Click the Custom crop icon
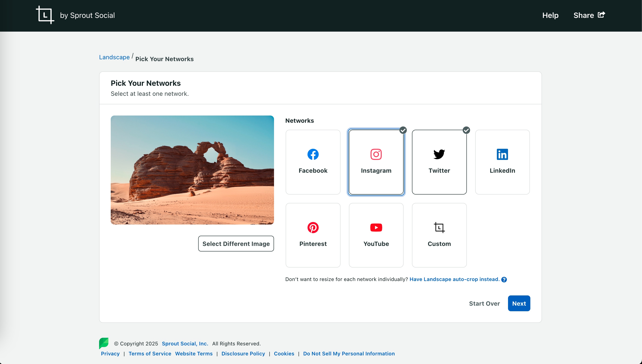 (x=439, y=228)
